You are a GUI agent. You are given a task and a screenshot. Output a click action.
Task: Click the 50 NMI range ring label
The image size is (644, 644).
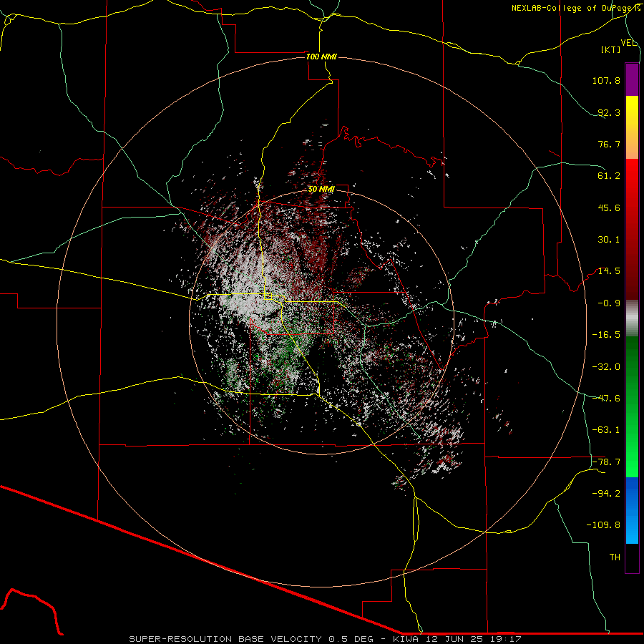click(x=321, y=190)
